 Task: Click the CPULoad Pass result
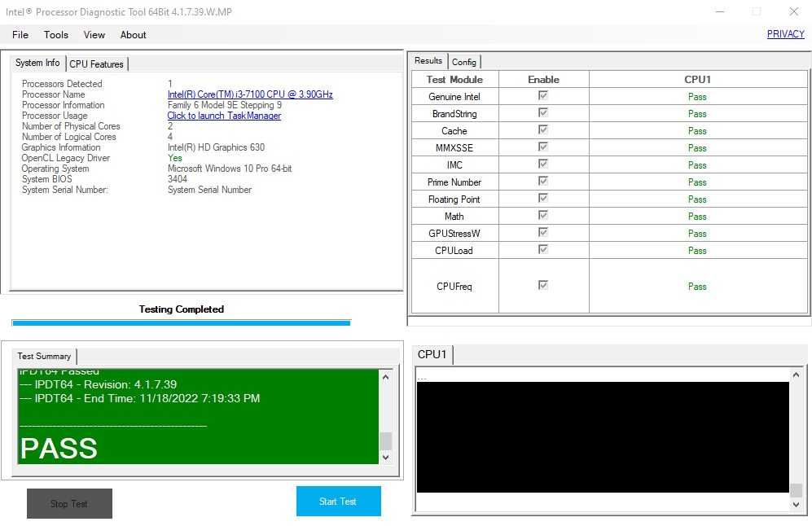[x=697, y=251]
